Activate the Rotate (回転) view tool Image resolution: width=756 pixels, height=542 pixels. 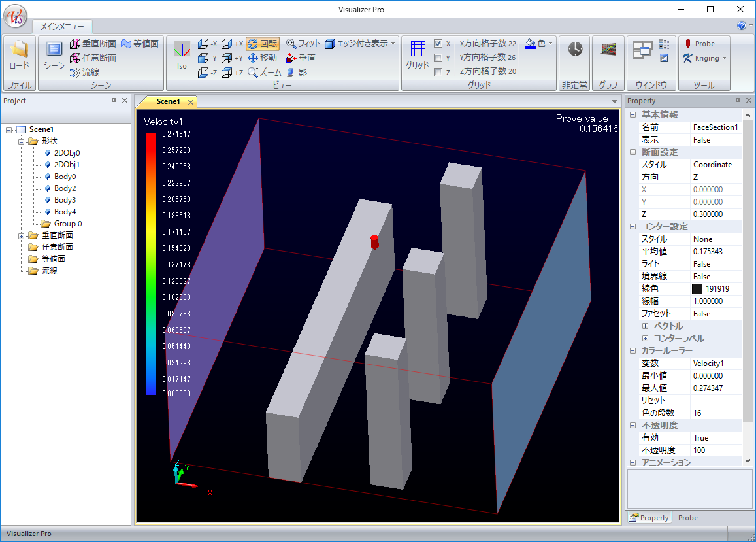[263, 44]
